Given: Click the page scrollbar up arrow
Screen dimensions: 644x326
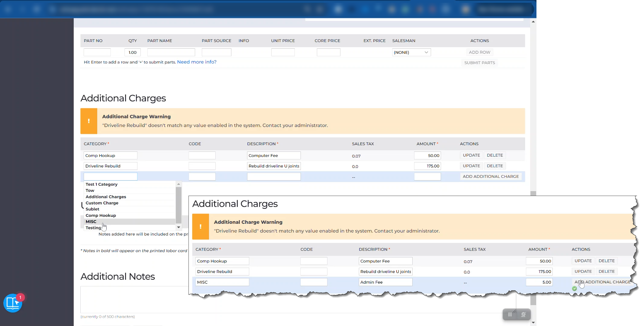Looking at the screenshot, I should pos(533,21).
